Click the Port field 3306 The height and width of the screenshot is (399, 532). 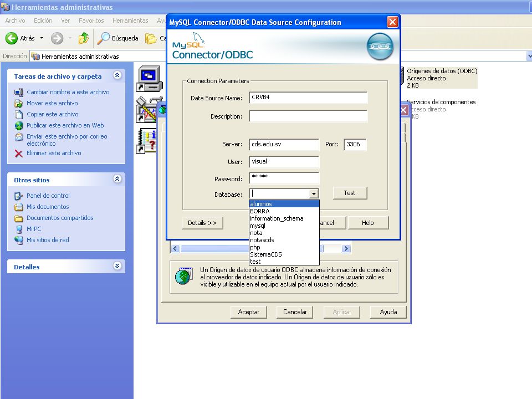coord(355,144)
